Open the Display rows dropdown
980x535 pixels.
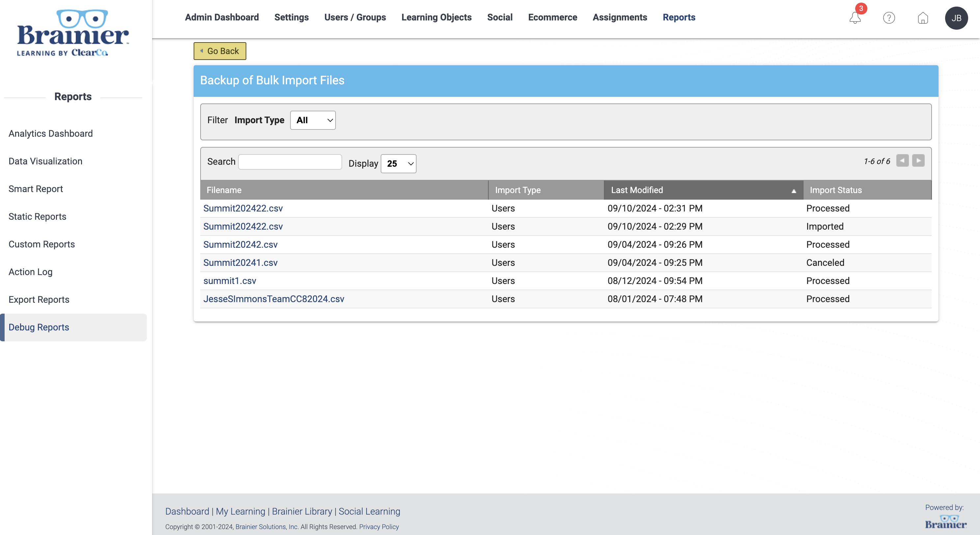click(x=398, y=164)
